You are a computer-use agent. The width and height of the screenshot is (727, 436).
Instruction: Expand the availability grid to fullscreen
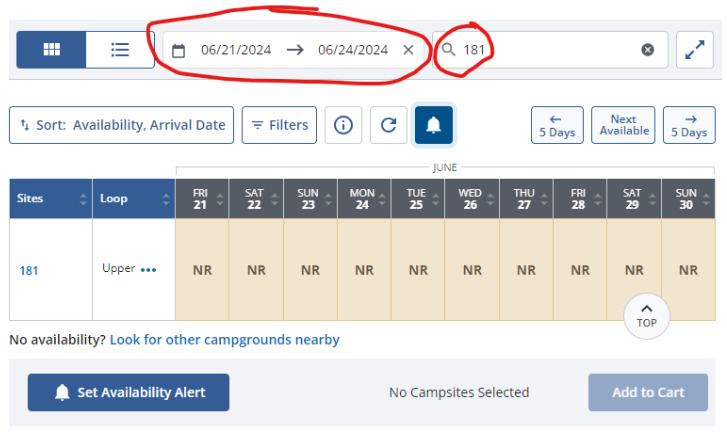(695, 50)
